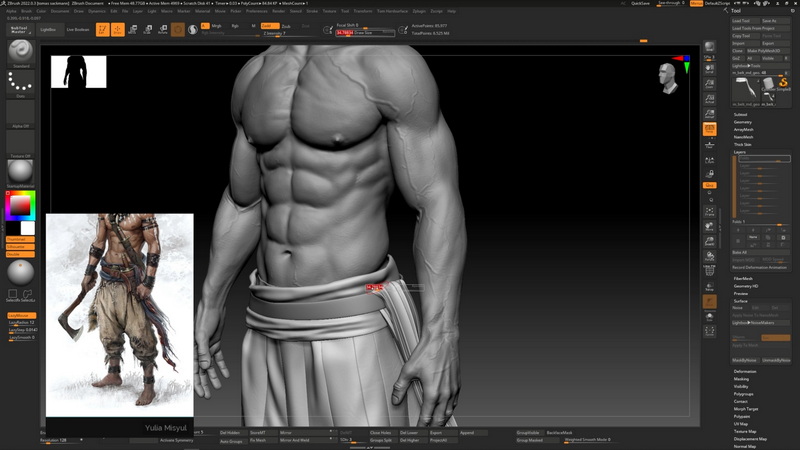Screen dimensions: 800x450
Task: Toggle the M material channel button
Action: pos(254,26)
